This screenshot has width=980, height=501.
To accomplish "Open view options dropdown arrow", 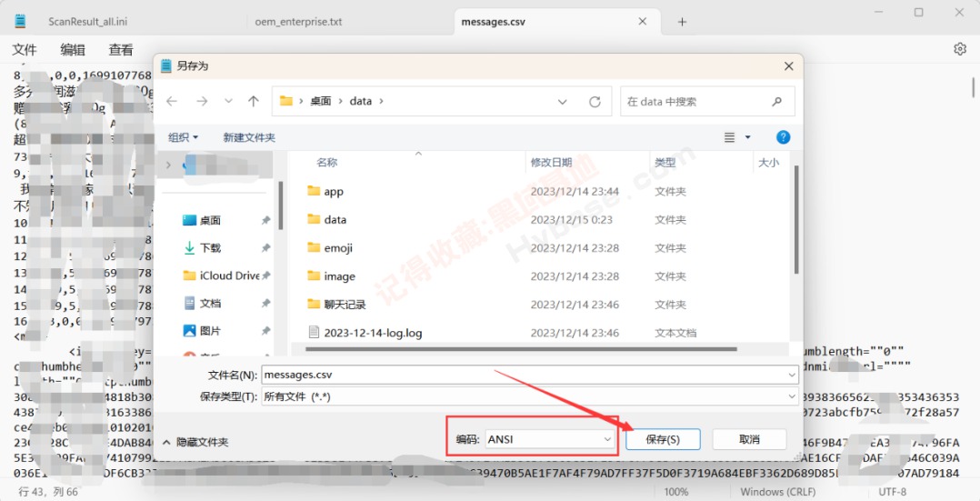I will (x=747, y=137).
